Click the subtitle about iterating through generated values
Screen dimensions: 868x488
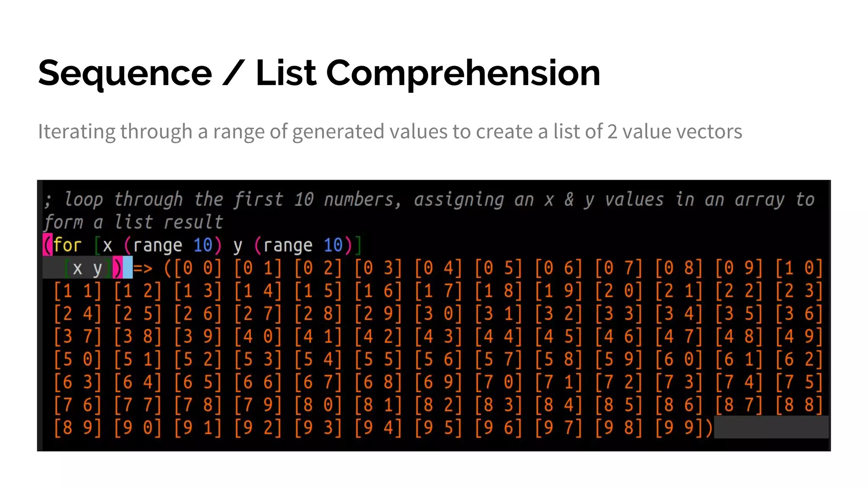389,131
